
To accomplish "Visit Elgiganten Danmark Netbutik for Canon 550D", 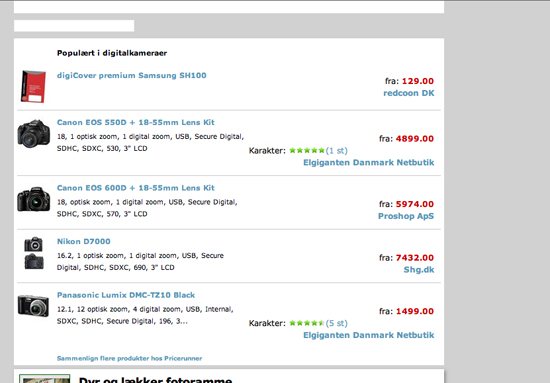I will (x=369, y=162).
